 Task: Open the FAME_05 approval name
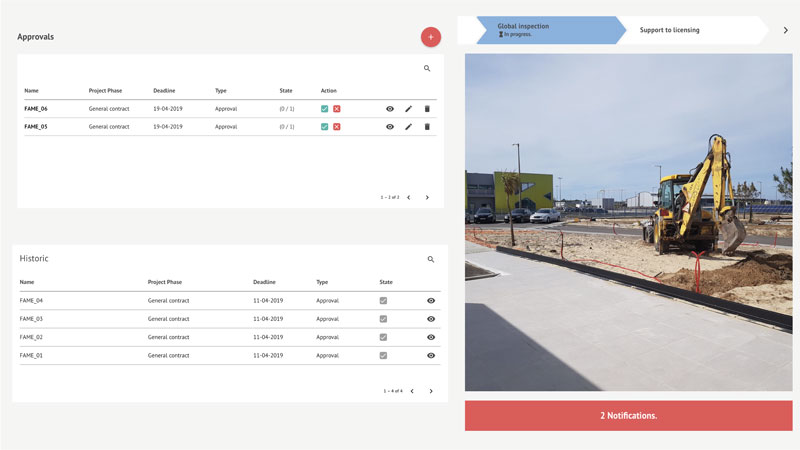(x=36, y=127)
